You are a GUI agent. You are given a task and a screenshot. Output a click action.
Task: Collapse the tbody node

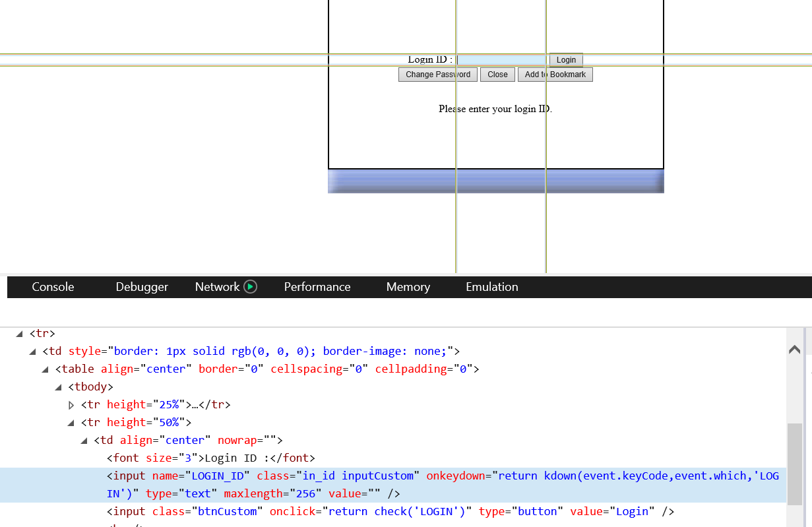click(58, 387)
